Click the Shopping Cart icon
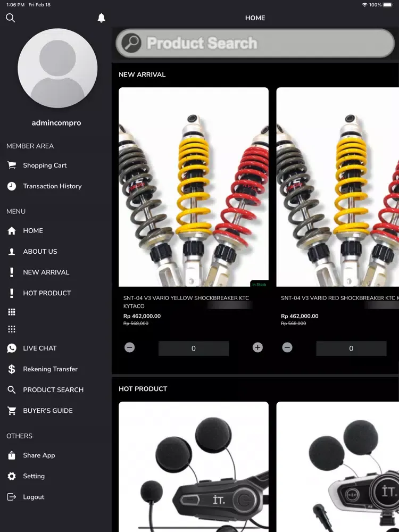 click(x=12, y=165)
